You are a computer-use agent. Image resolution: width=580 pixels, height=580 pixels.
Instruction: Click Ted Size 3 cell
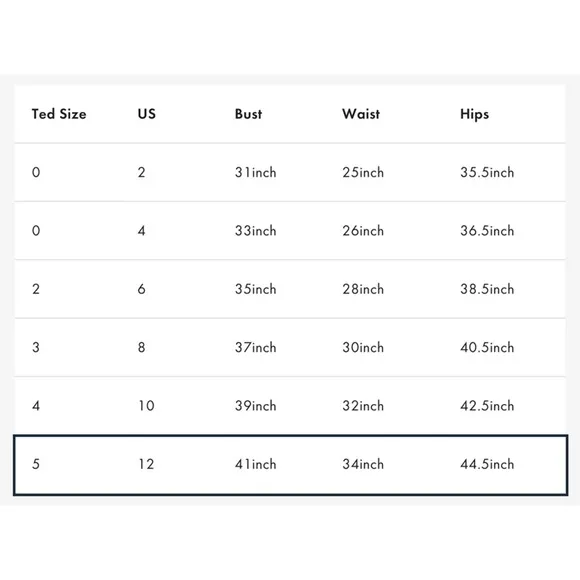(x=36, y=347)
